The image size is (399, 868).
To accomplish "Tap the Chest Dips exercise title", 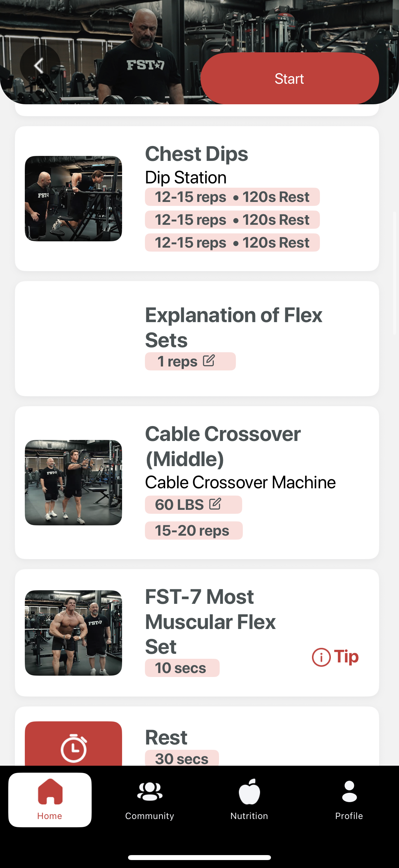I will click(196, 154).
